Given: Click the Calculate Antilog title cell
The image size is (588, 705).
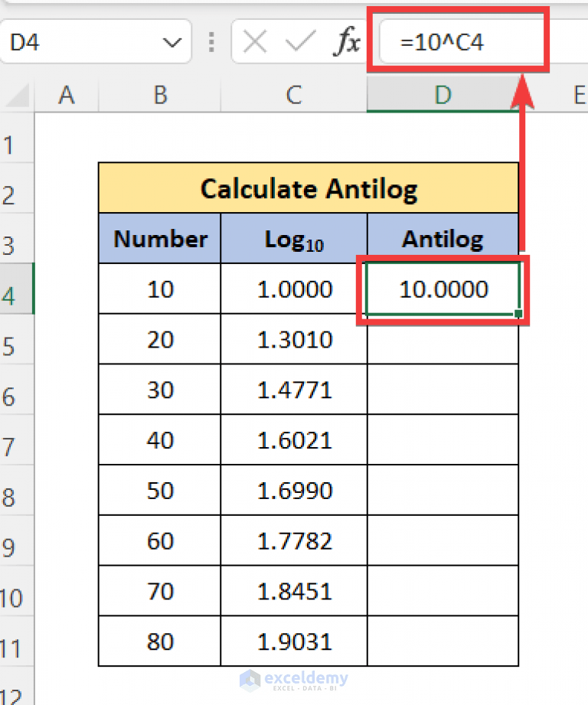Looking at the screenshot, I should coord(309,188).
